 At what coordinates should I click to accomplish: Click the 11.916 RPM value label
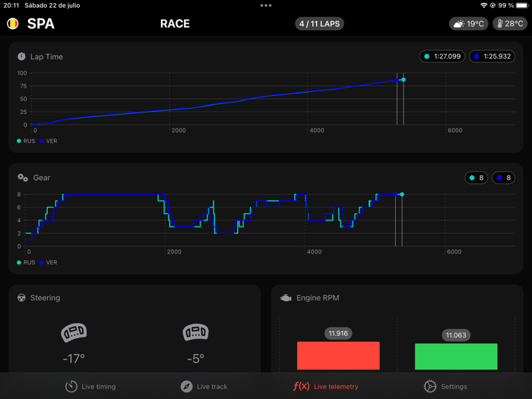tap(338, 333)
